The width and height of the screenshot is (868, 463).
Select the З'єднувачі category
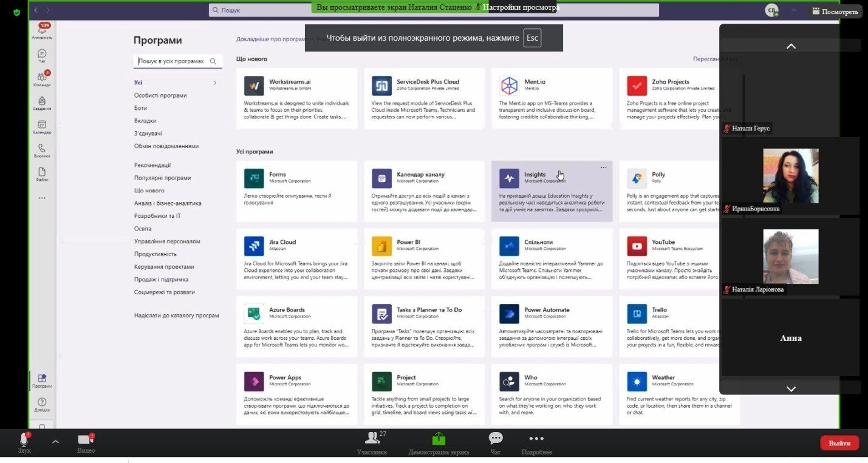point(148,133)
